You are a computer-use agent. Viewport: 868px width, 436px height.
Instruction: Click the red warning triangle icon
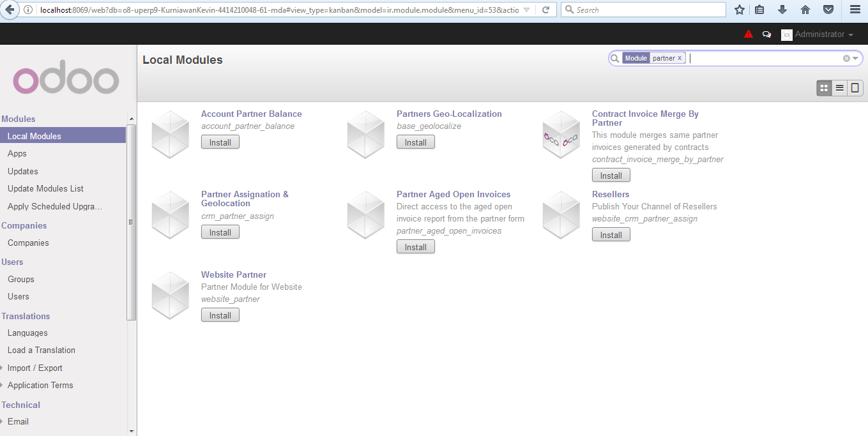(748, 34)
